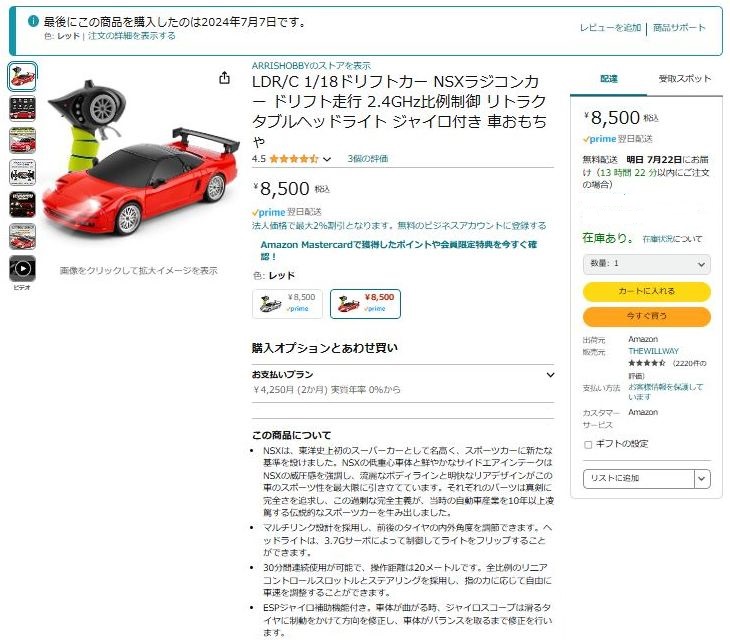This screenshot has width=730, height=640.
Task: Select the white car color option
Action: [287, 304]
